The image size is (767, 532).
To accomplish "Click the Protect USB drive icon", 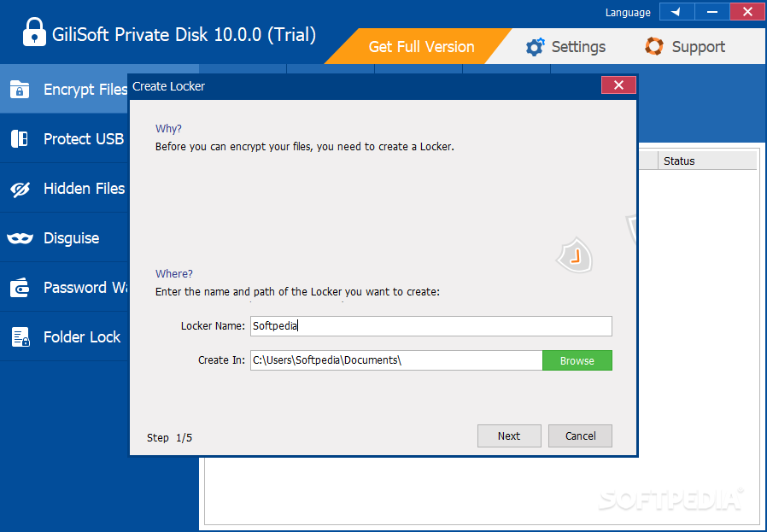I will (20, 139).
